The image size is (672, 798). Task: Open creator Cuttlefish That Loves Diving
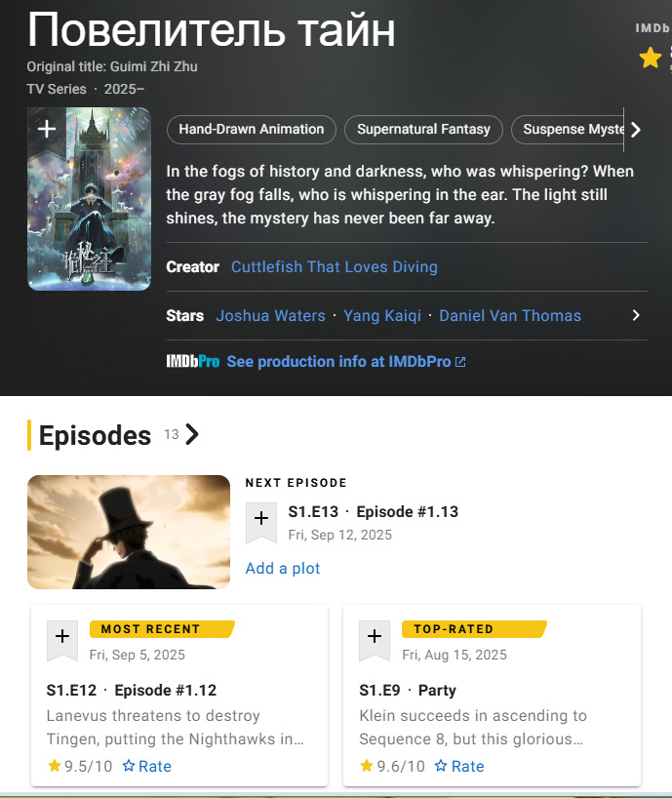(x=335, y=266)
